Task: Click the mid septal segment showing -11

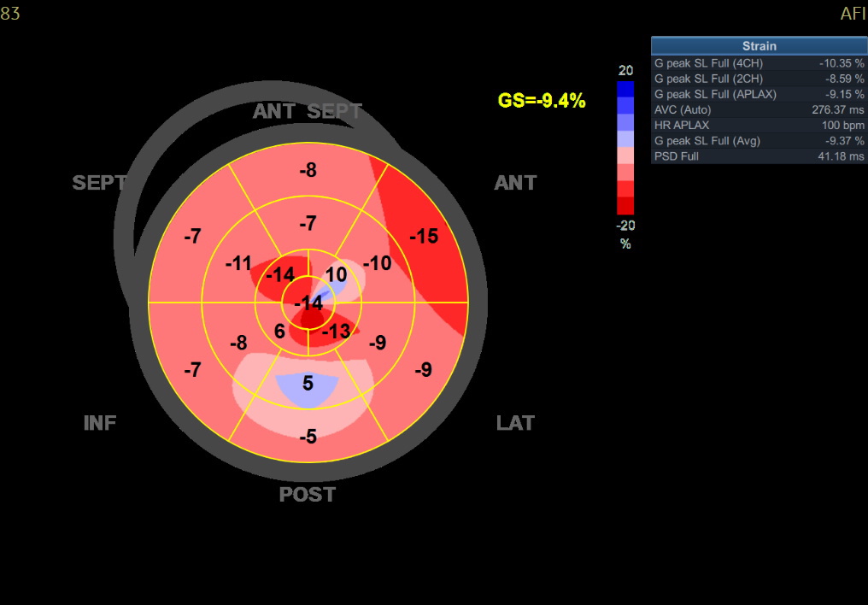Action: [238, 263]
